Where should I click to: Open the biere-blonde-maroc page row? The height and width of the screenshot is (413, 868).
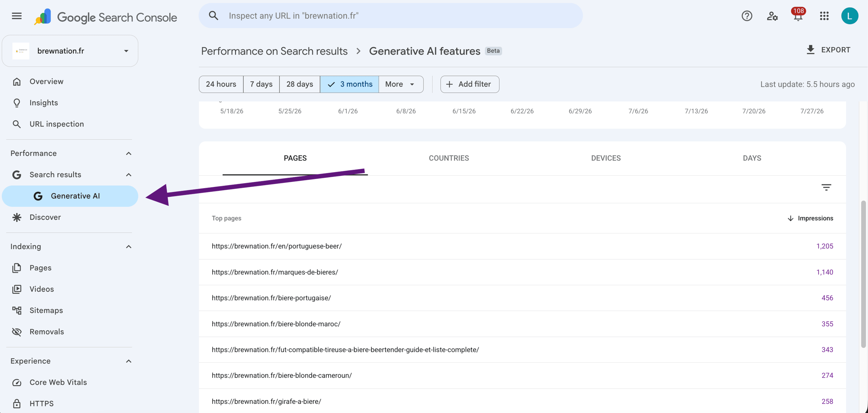[522, 324]
